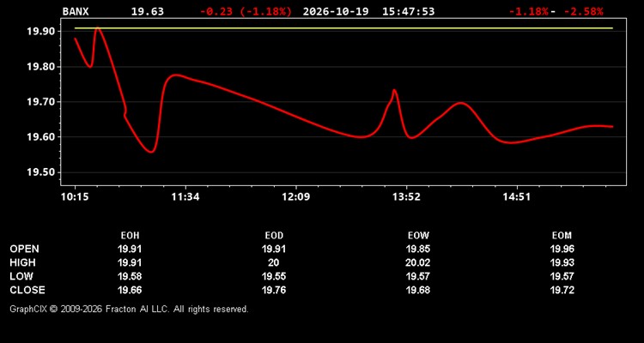Select EOD high value 20
Screen dimensions: 644x343
tap(274, 262)
